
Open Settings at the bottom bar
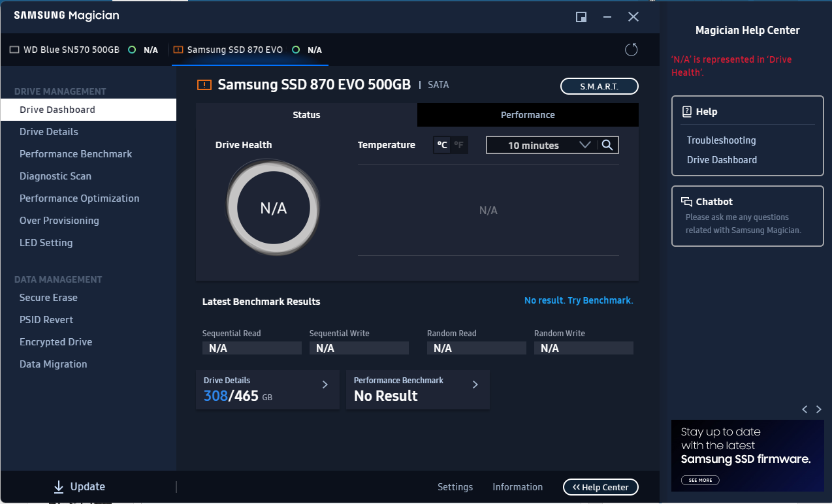tap(455, 487)
